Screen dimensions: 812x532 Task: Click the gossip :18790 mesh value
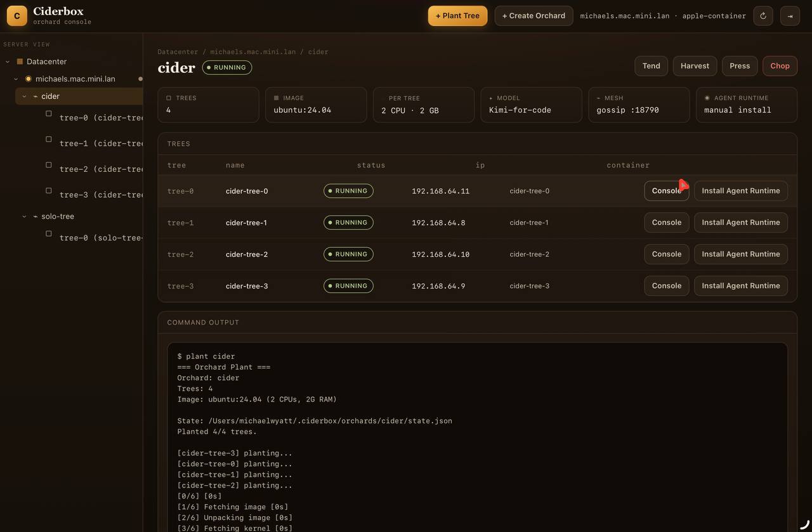pyautogui.click(x=627, y=110)
